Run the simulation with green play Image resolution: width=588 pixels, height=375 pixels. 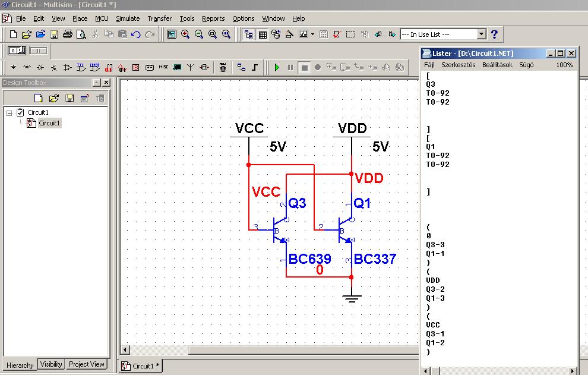coord(277,68)
